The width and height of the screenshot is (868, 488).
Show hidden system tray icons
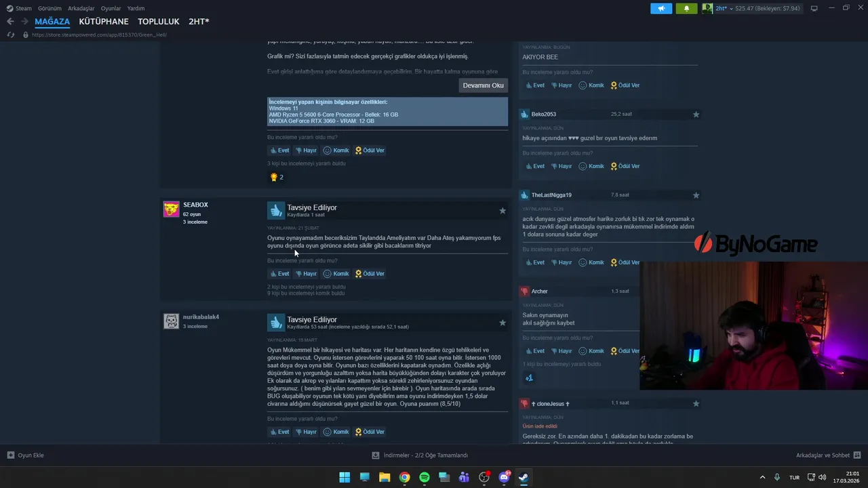pyautogui.click(x=762, y=477)
